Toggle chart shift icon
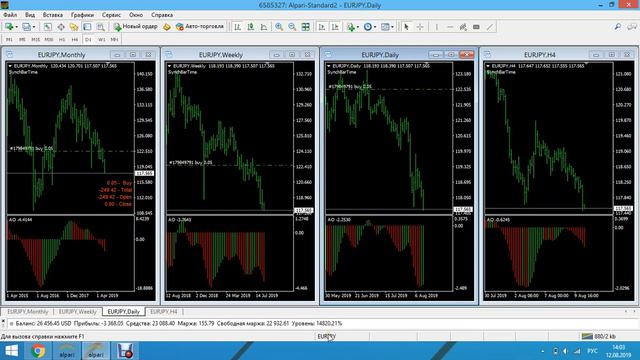The width and height of the screenshot is (640, 360). coord(335,27)
